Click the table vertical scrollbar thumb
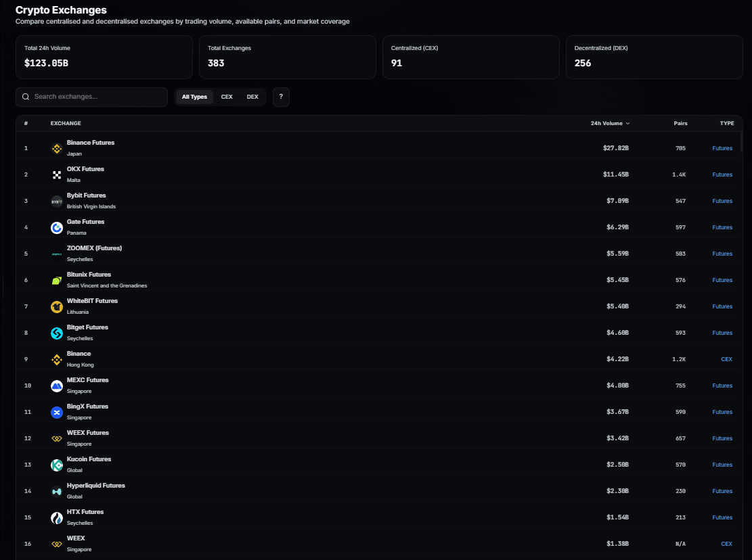Screen dimensions: 752x560 coord(741,143)
